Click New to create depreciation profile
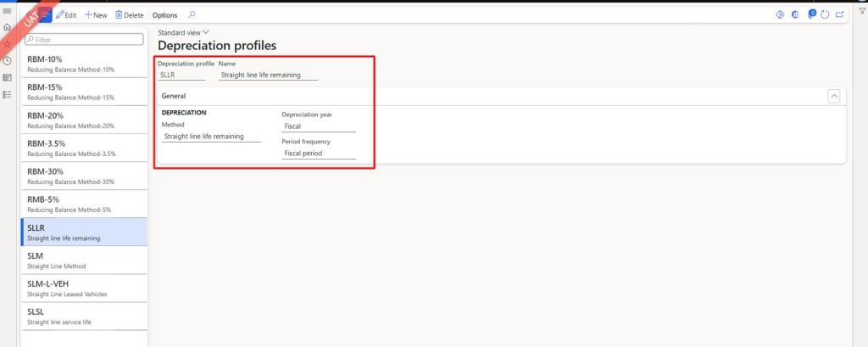This screenshot has width=868, height=347. point(96,15)
